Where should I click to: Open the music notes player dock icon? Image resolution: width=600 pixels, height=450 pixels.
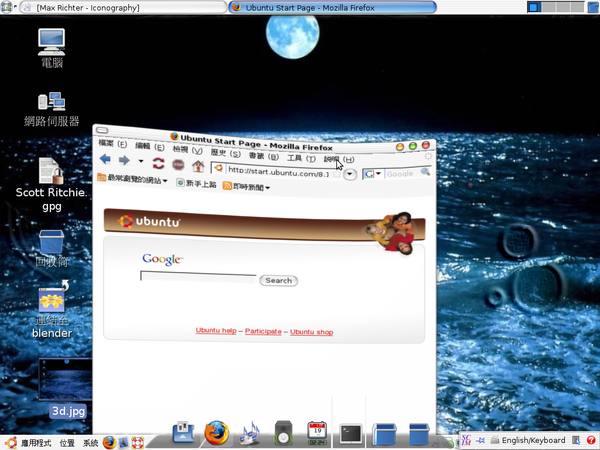(x=250, y=433)
